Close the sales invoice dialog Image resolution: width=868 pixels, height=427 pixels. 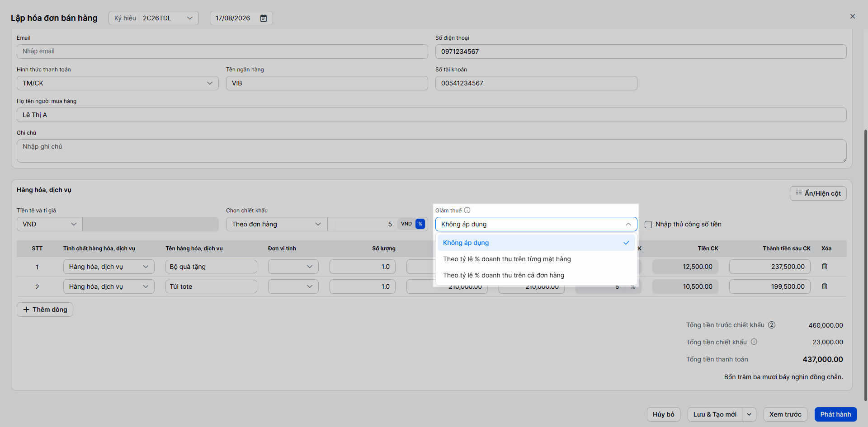click(x=853, y=16)
